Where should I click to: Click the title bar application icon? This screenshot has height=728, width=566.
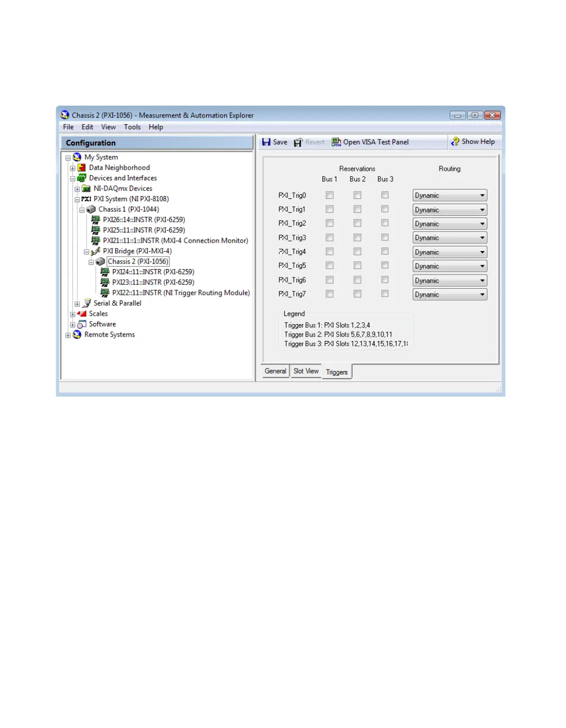(65, 115)
